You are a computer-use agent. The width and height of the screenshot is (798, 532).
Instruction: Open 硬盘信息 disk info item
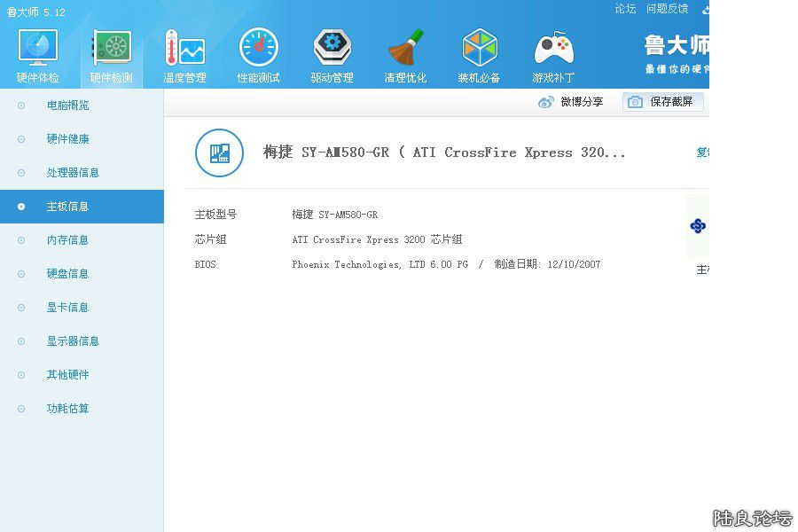[67, 274]
